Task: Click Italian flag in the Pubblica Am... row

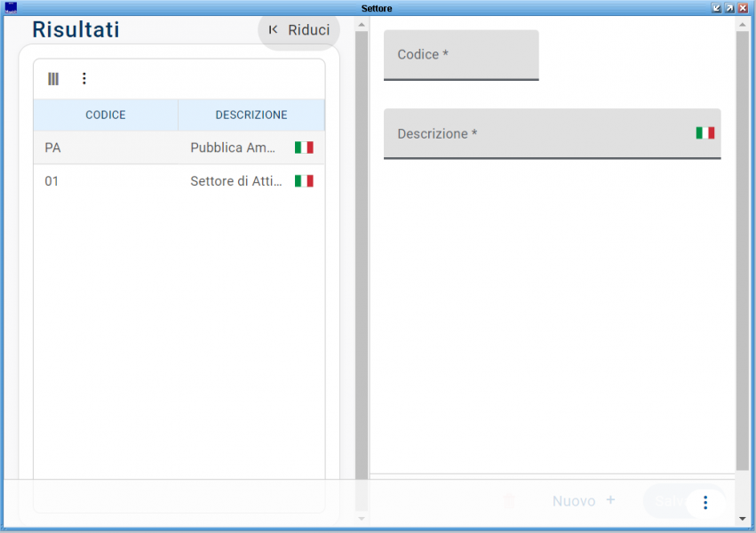Action: coord(304,147)
